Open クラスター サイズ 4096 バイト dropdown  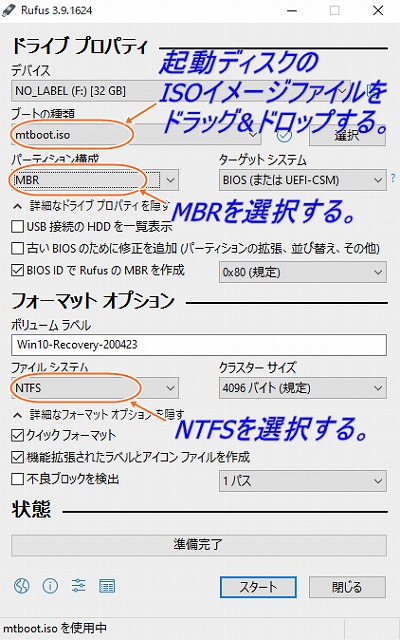302,388
